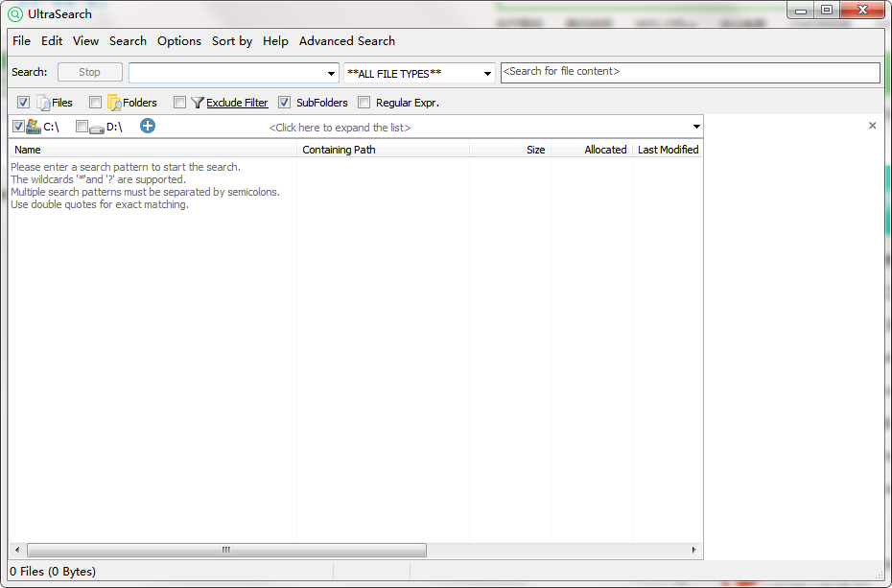The width and height of the screenshot is (892, 588).
Task: Click the C:\ drive icon
Action: pos(34,126)
